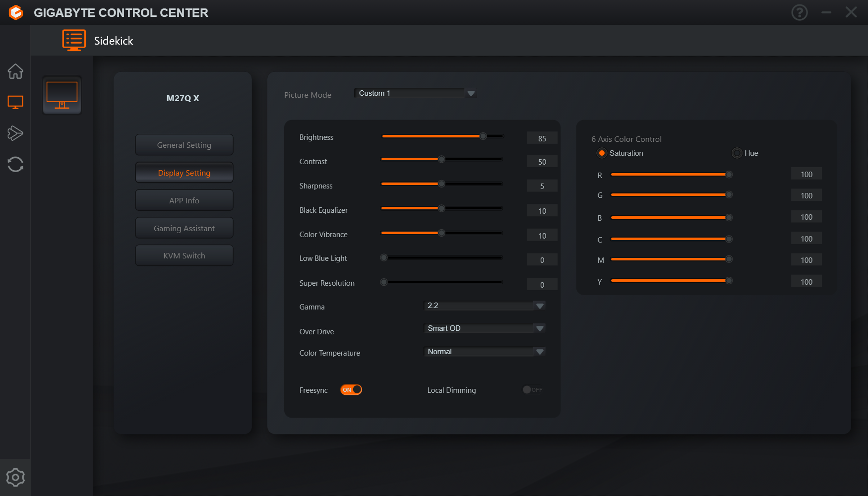Click the Low Blue Light slider handle

pyautogui.click(x=384, y=257)
